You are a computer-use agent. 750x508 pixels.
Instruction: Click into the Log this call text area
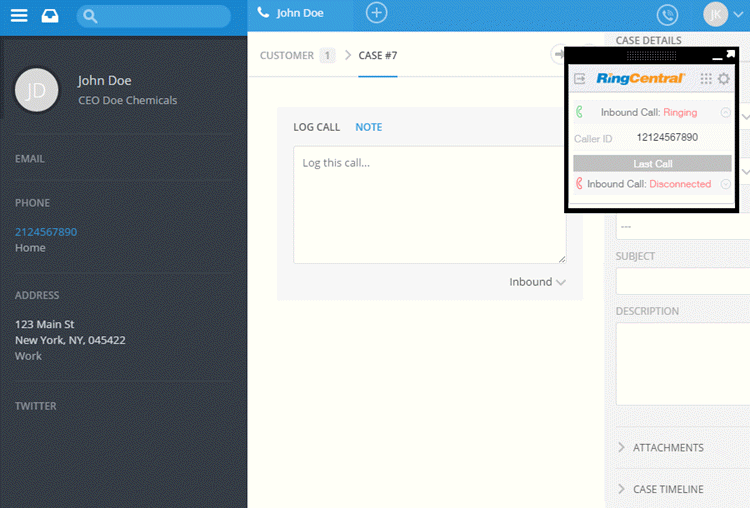point(429,205)
